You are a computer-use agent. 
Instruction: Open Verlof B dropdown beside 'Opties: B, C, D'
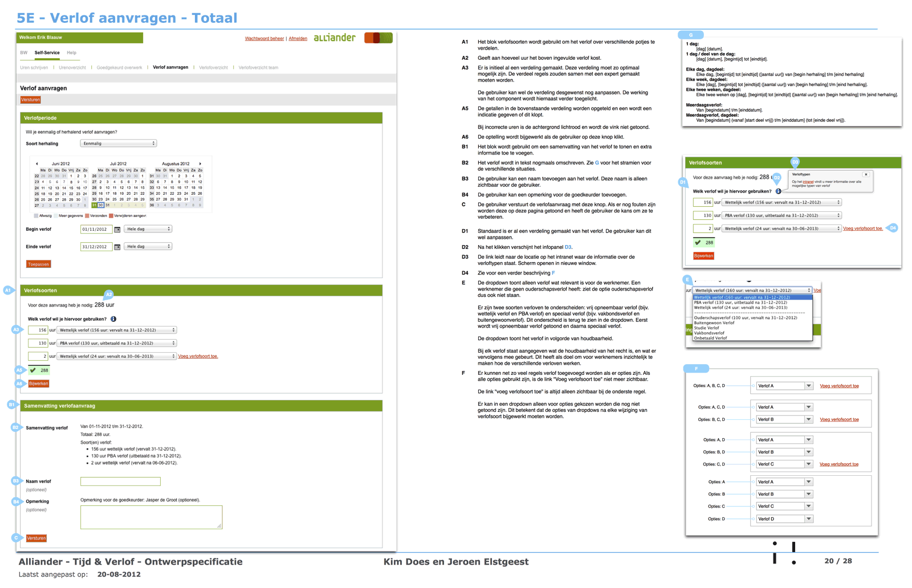[x=784, y=419]
